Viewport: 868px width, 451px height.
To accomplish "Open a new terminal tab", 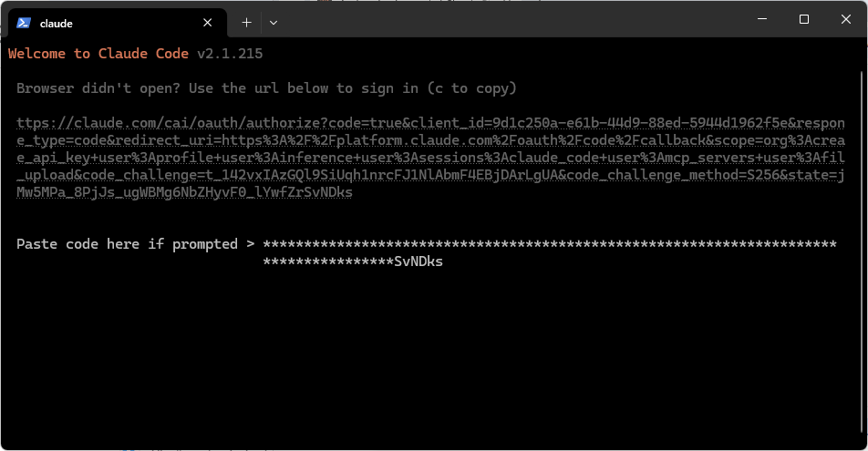I will coord(246,23).
